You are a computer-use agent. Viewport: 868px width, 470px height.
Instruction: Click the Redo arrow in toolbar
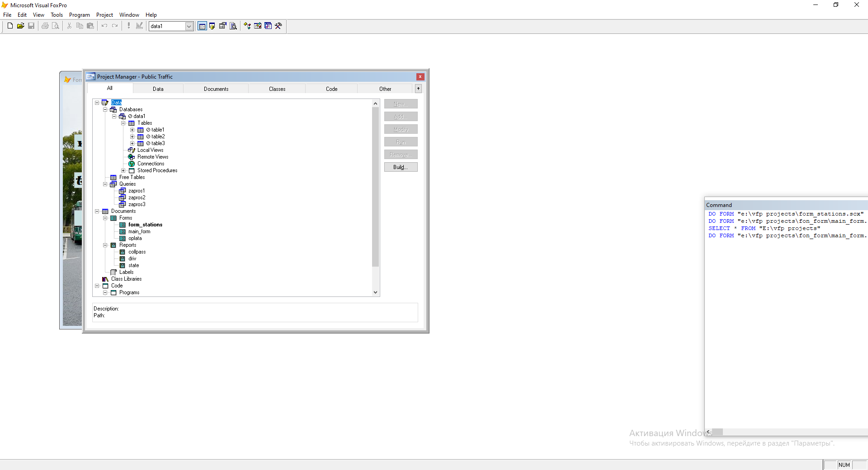pyautogui.click(x=115, y=26)
